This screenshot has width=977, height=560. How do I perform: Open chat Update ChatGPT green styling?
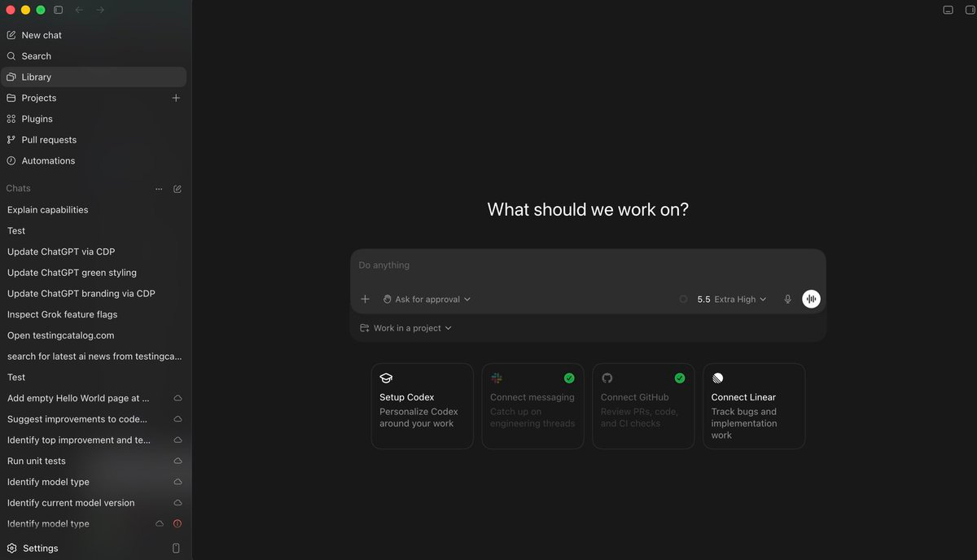pyautogui.click(x=94, y=273)
